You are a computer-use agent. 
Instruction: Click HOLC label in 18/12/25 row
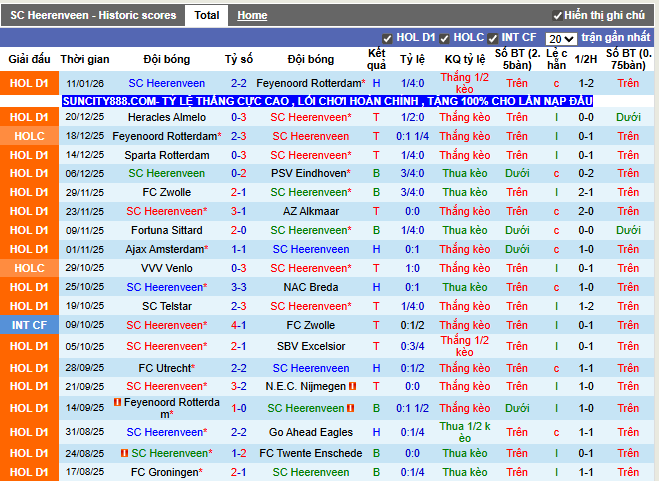[x=29, y=136]
